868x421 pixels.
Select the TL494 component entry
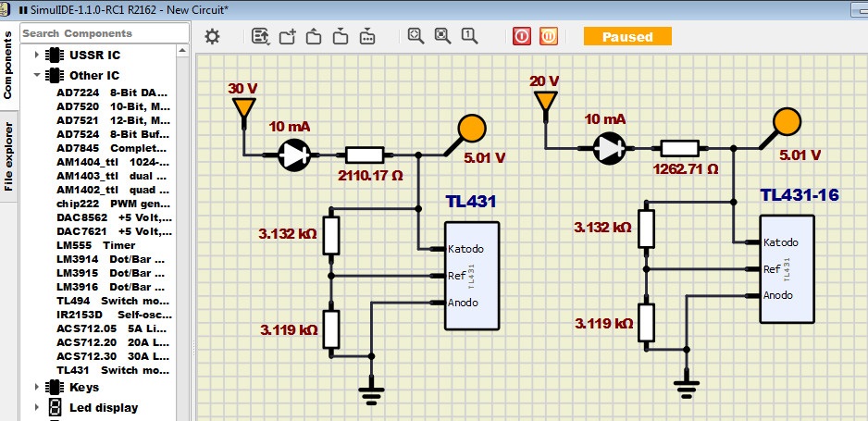[113, 301]
